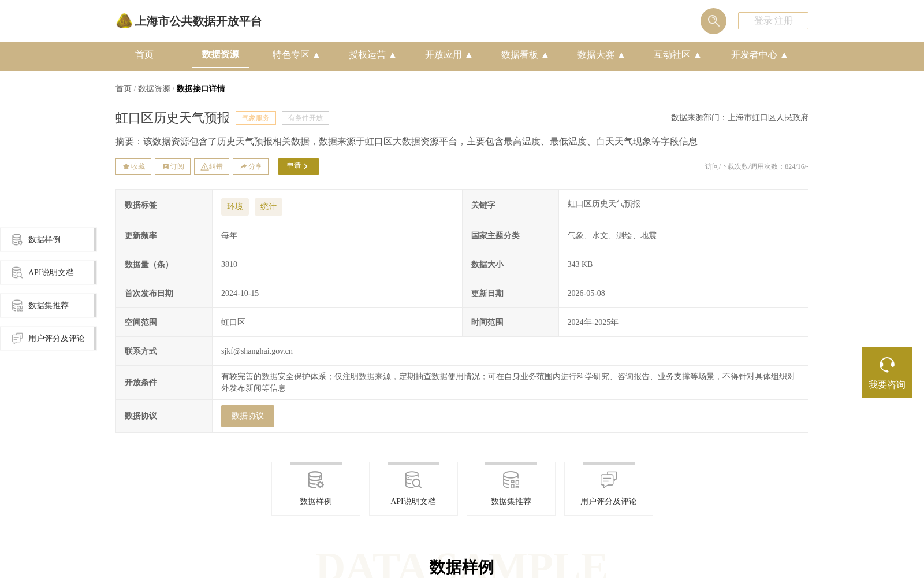Viewport: 924px width, 578px height.
Task: Open sidebar item API说明文档
Action: click(49, 272)
